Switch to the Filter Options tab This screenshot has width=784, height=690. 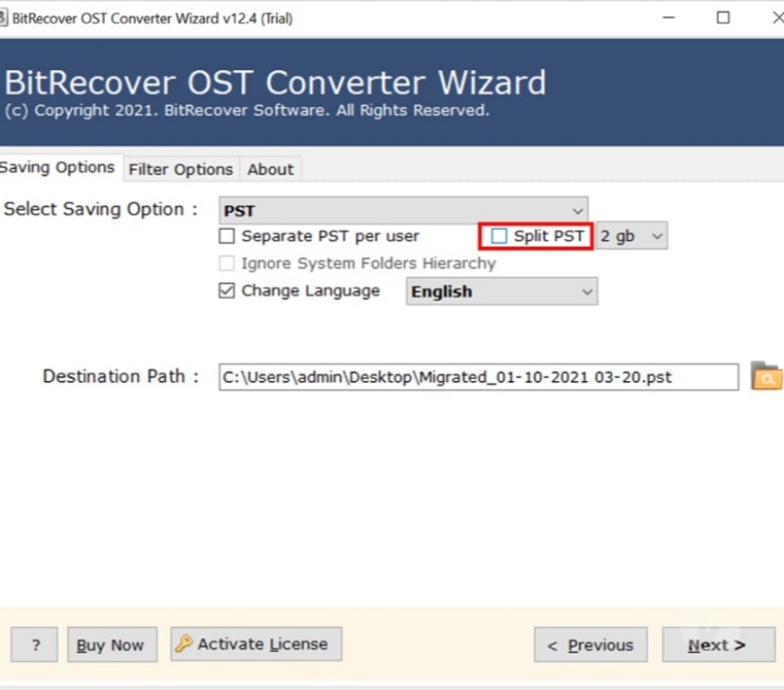coord(181,169)
